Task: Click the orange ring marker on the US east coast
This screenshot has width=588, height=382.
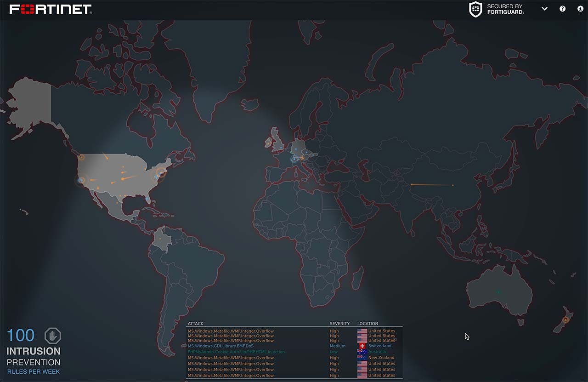Action: click(160, 173)
